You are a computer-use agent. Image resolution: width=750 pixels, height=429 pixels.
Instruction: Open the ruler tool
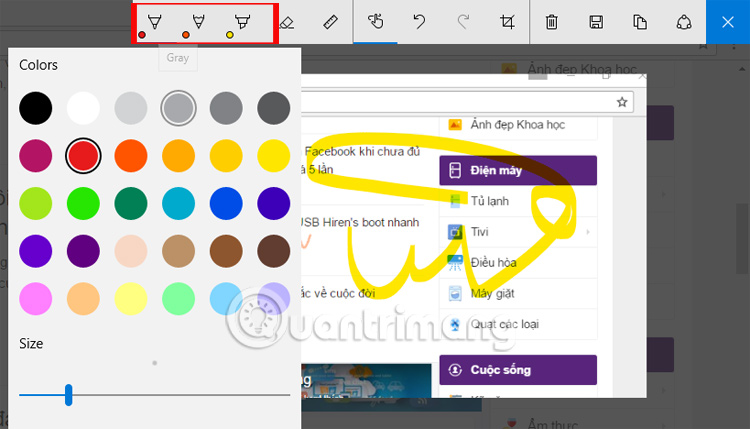coord(331,22)
